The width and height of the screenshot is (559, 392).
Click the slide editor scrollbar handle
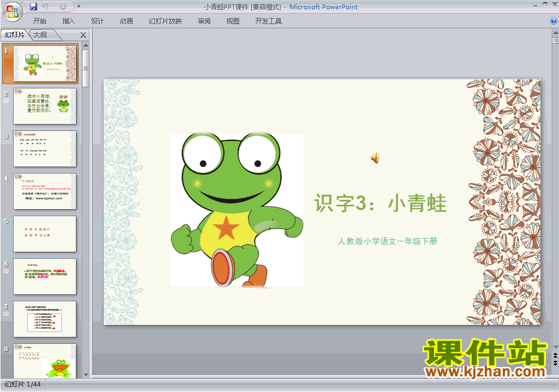(x=555, y=40)
